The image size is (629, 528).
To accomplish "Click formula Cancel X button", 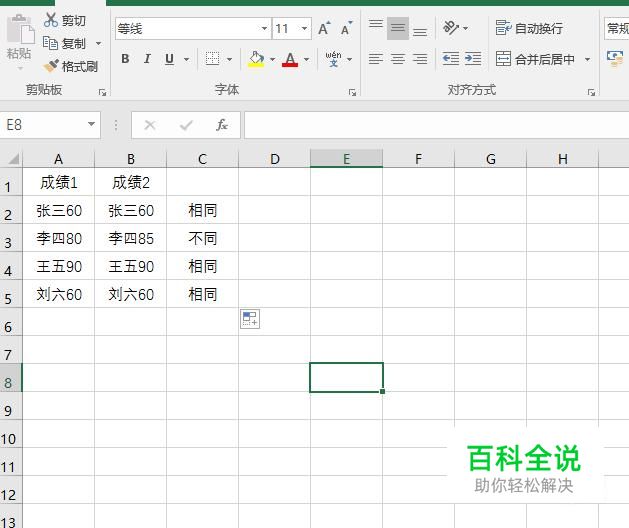I will pos(150,125).
